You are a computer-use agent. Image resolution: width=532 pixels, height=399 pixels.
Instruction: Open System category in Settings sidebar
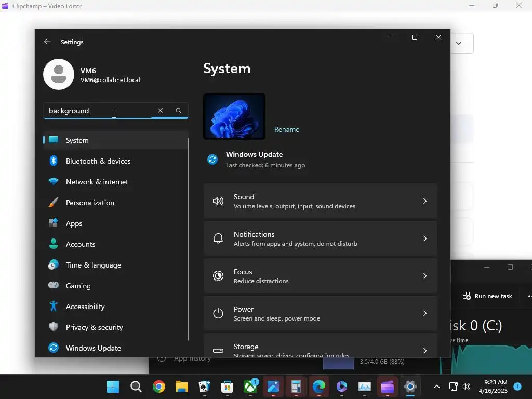115,140
